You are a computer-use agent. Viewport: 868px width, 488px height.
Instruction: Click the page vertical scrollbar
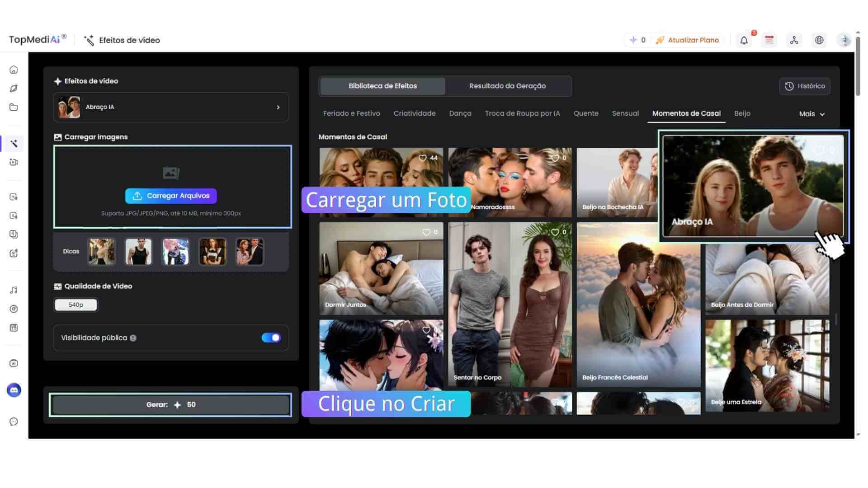click(x=858, y=66)
